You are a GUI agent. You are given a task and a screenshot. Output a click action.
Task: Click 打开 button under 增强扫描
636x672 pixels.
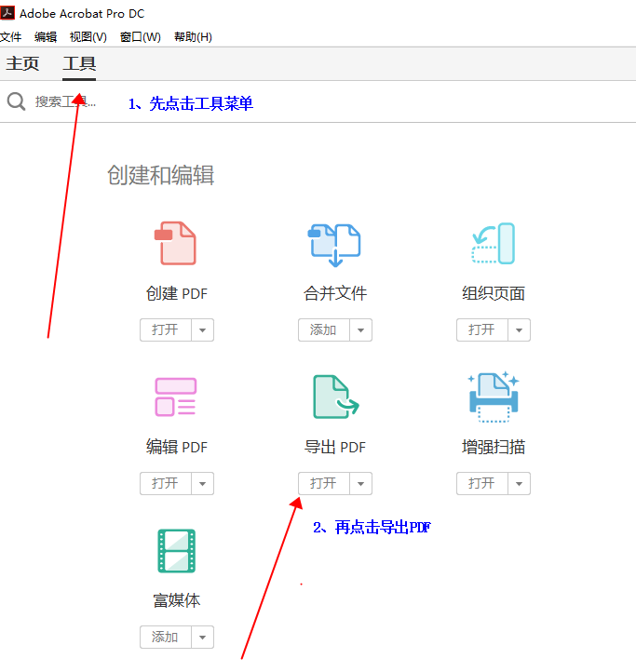coord(482,483)
